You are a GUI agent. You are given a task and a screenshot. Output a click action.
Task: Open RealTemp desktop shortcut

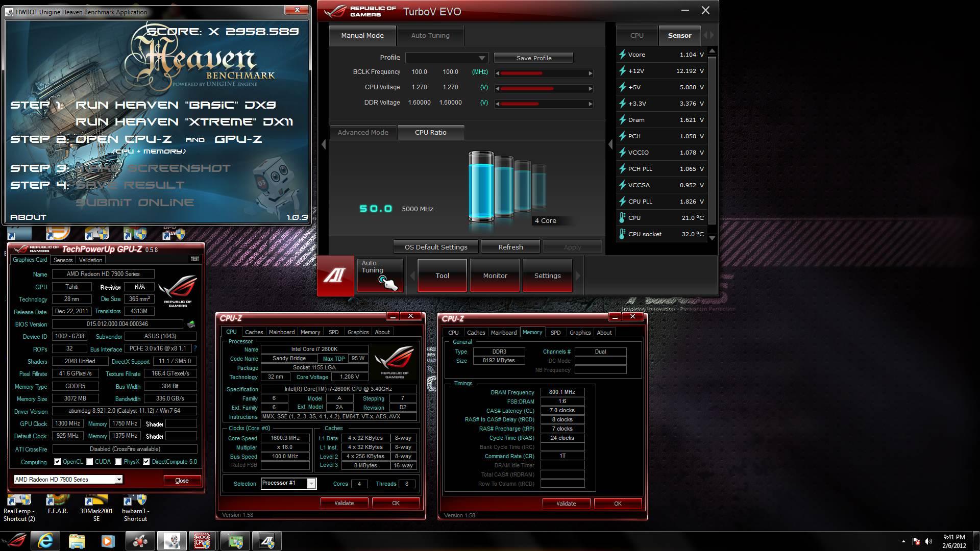[19, 508]
